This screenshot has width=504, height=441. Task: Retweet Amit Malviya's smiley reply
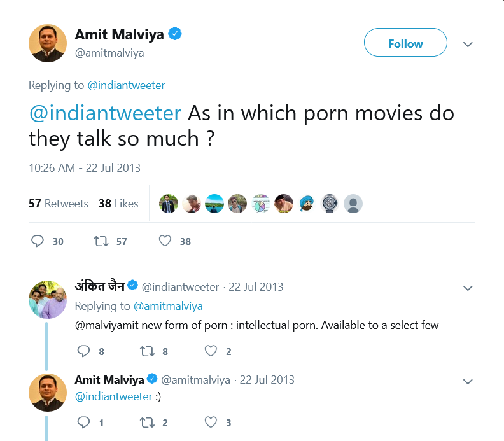tap(147, 423)
